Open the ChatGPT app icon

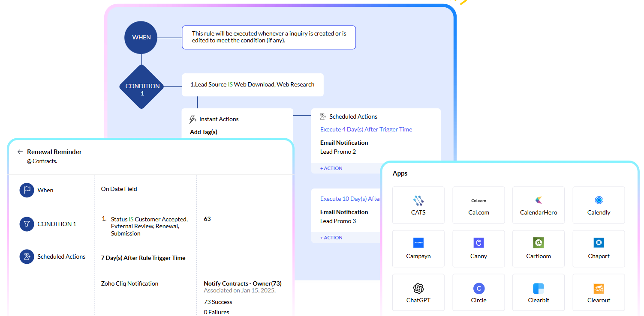pyautogui.click(x=418, y=288)
